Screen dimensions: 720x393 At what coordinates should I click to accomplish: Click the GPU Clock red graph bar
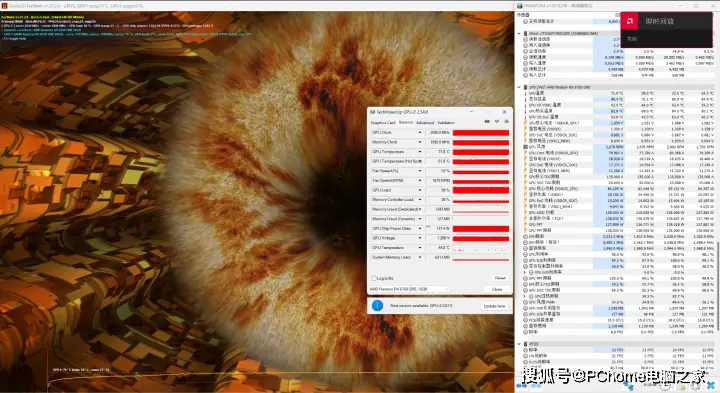pos(481,133)
